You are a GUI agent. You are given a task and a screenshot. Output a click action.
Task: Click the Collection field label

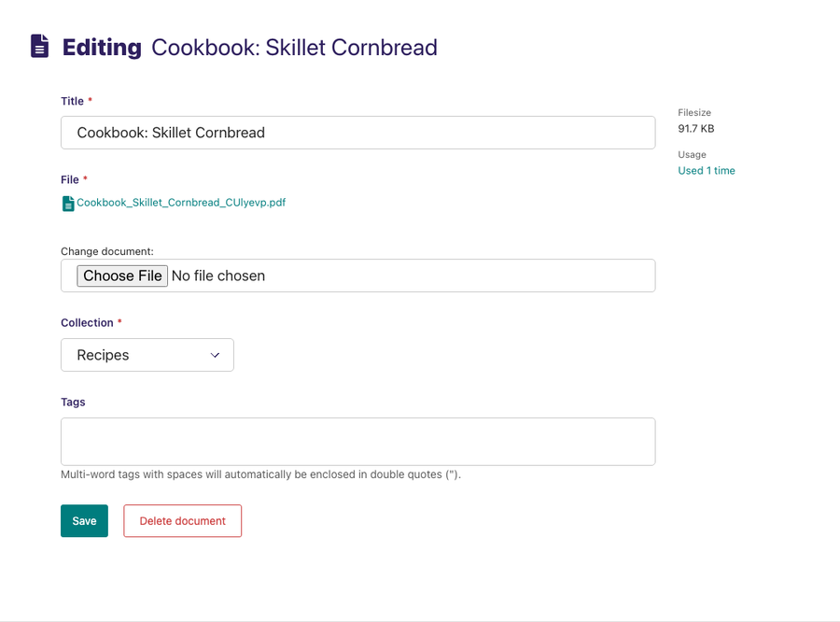tap(87, 322)
